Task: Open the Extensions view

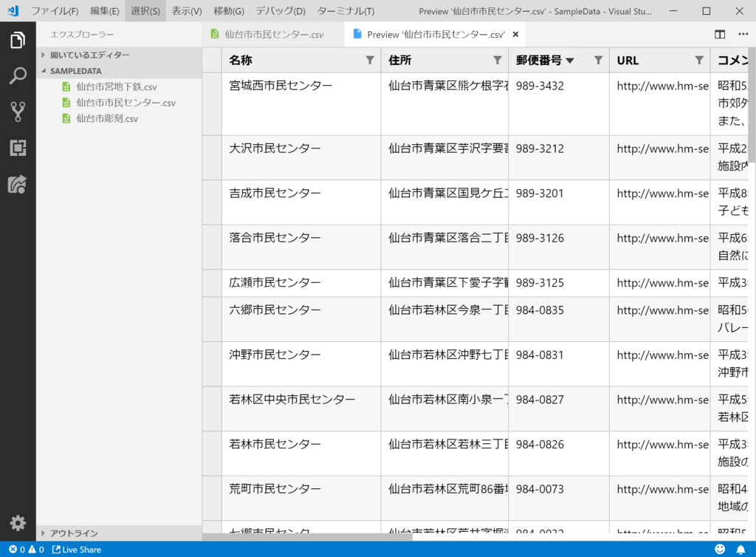Action: coord(18,148)
